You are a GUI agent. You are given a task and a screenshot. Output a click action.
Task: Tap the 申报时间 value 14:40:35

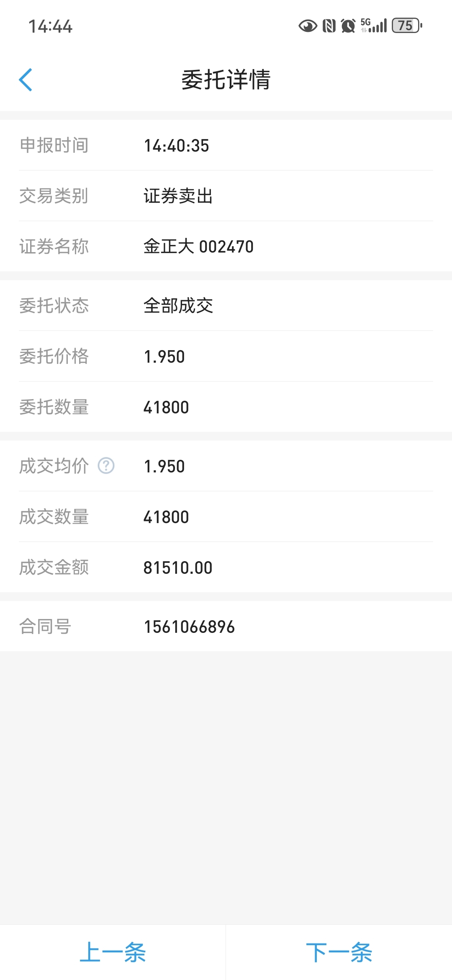176,146
